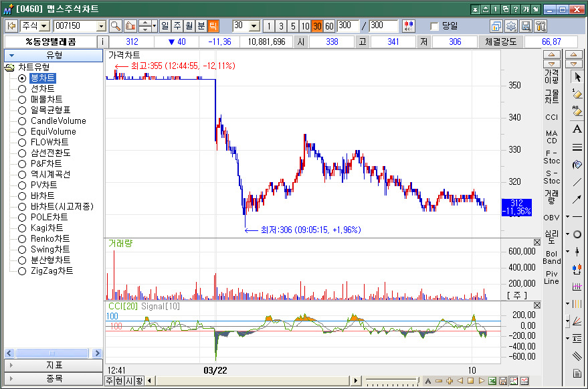This screenshot has width=588, height=389.
Task: Select the erase-all tool
Action: coord(577,110)
